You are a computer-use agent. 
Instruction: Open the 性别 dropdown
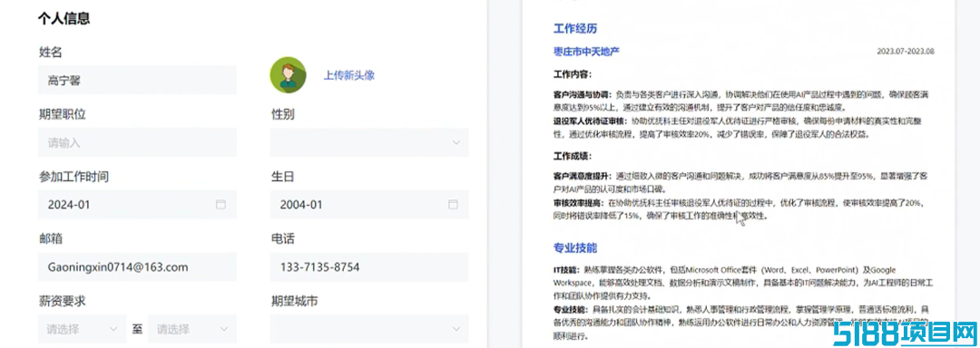pyautogui.click(x=369, y=142)
